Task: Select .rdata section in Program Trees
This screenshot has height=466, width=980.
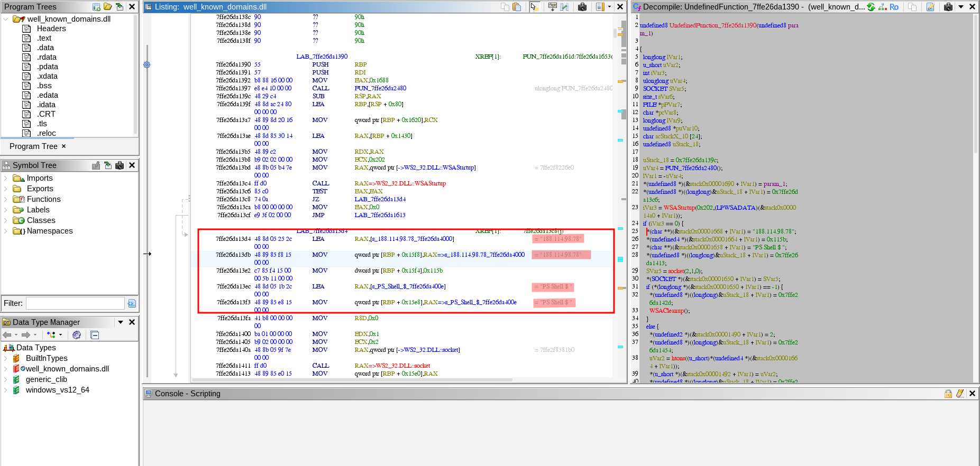Action: [47, 57]
